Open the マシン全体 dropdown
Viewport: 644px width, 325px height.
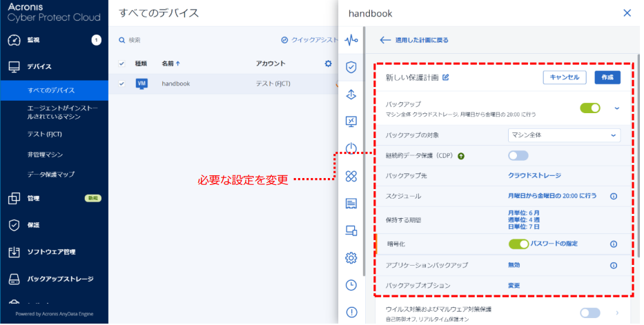pos(564,135)
